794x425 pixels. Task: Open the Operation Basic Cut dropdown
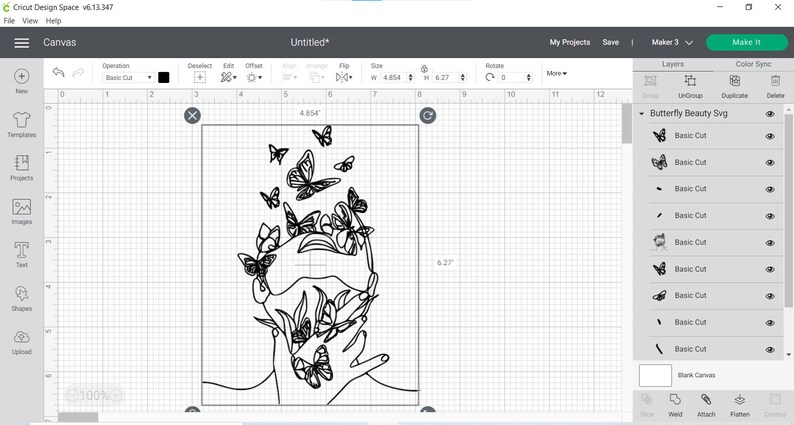pyautogui.click(x=128, y=78)
